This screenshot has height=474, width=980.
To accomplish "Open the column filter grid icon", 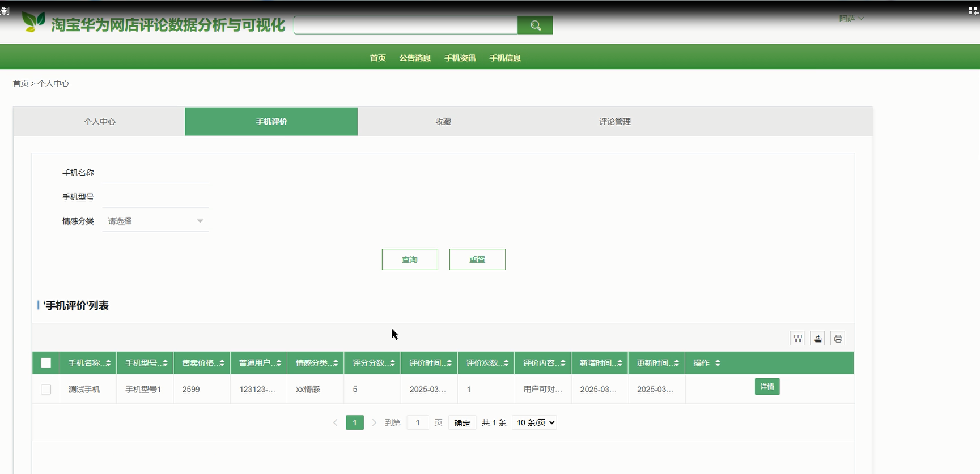I will [x=797, y=339].
